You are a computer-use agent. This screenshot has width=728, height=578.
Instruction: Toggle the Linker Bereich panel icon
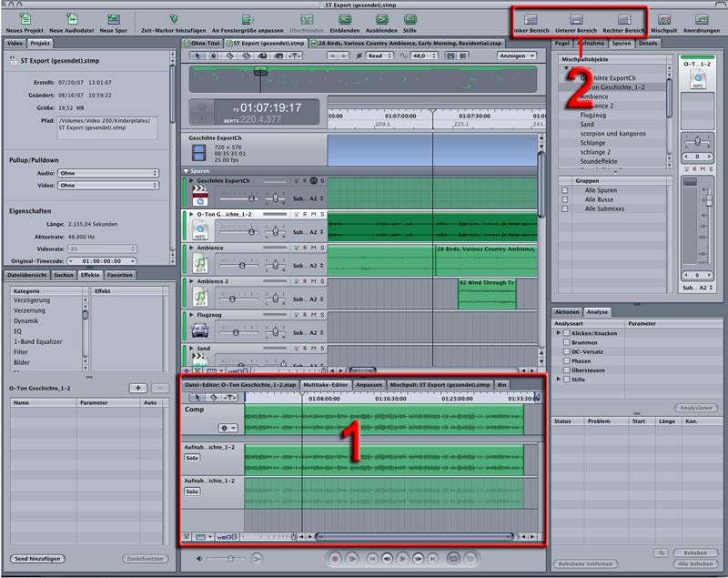531,18
